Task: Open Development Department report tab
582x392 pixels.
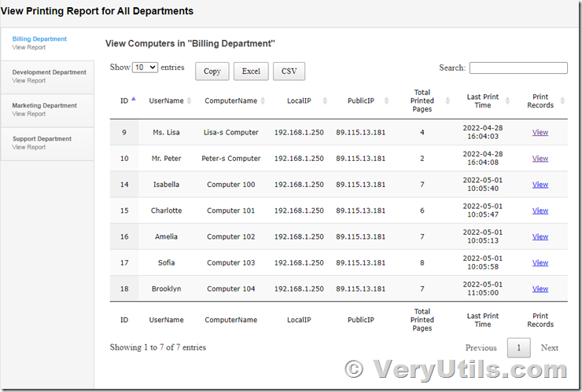Action: pos(47,77)
